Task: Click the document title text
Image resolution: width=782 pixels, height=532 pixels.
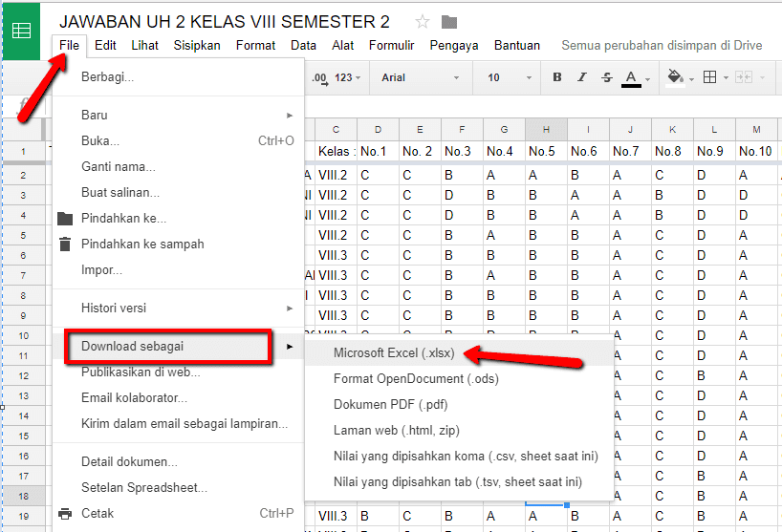Action: (225, 22)
